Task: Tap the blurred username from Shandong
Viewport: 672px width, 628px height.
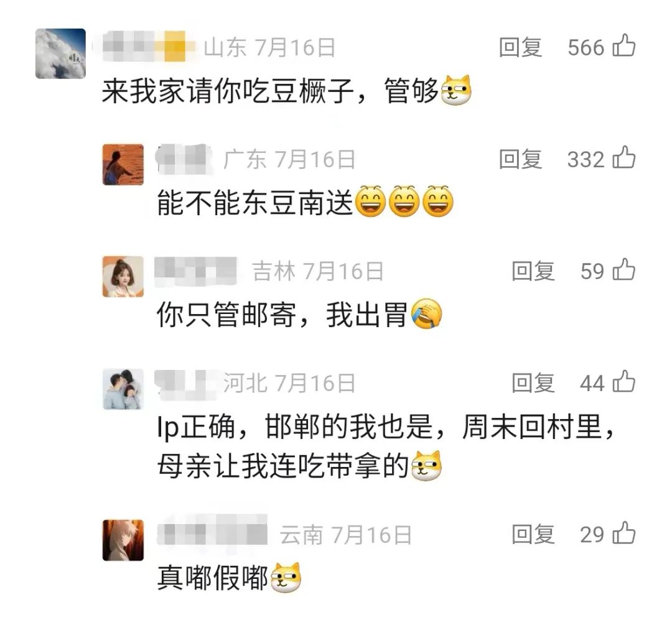Action: 144,46
